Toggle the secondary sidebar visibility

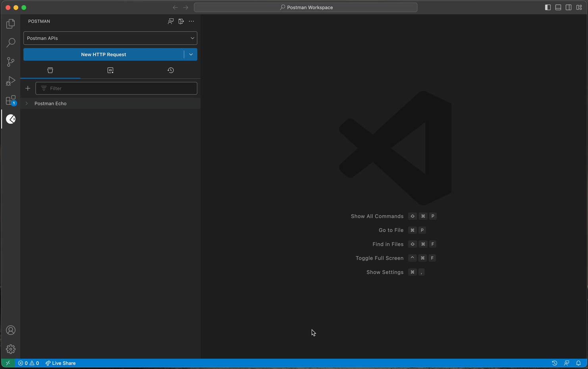click(569, 7)
